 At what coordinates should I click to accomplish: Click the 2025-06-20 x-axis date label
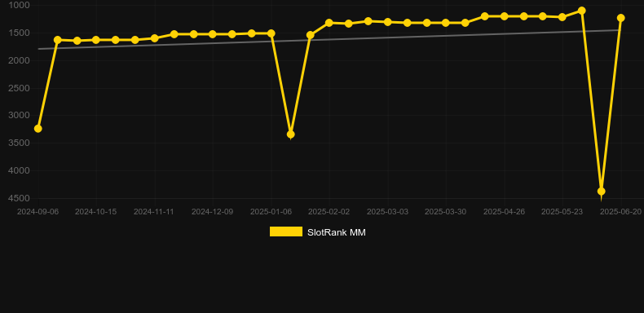click(x=620, y=212)
